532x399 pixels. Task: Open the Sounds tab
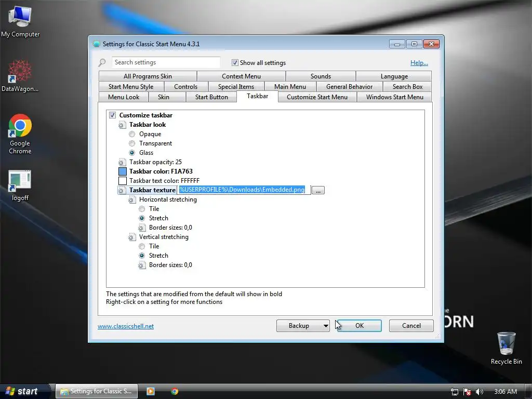tap(321, 76)
